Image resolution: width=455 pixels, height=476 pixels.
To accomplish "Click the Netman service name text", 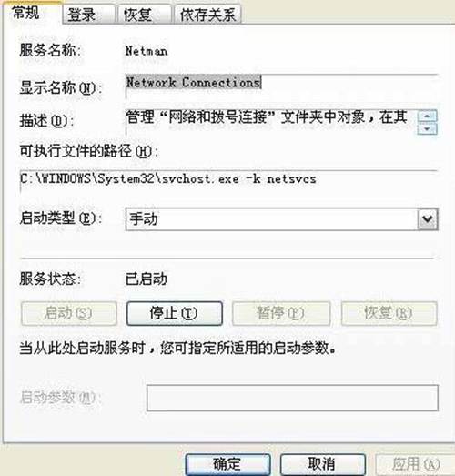I will (x=147, y=51).
